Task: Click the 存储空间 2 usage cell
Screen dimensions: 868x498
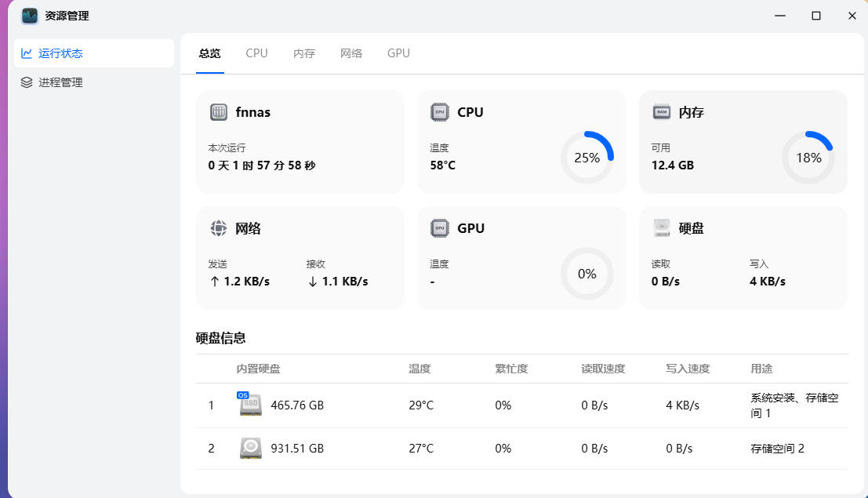Action: tap(777, 448)
